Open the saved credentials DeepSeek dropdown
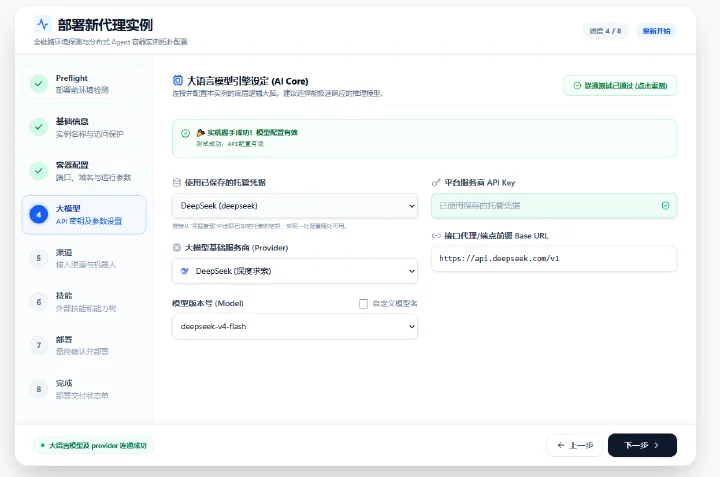Viewport: 720px width, 477px height. point(295,206)
